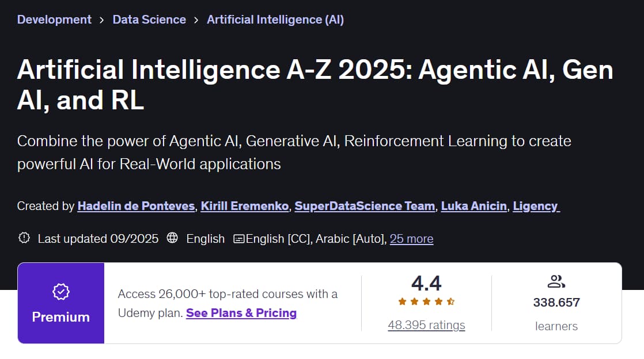This screenshot has width=644, height=359.
Task: Navigate to the Data Science breadcrumb
Action: pyautogui.click(x=149, y=19)
